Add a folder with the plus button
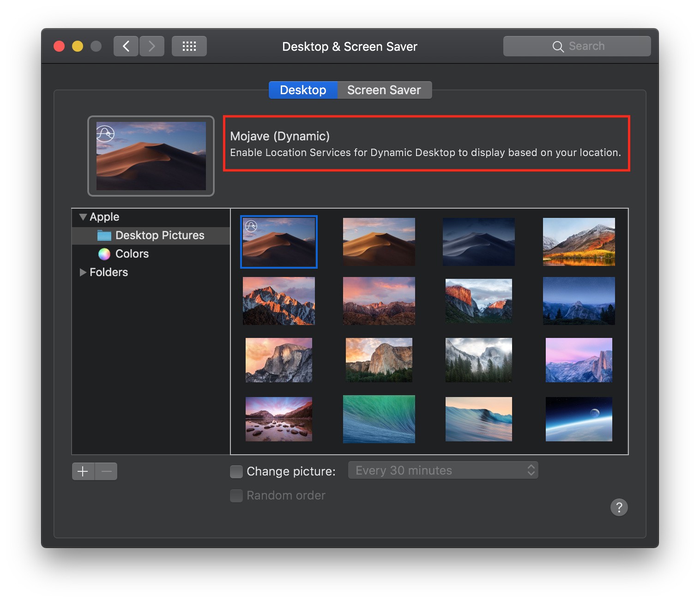 83,471
